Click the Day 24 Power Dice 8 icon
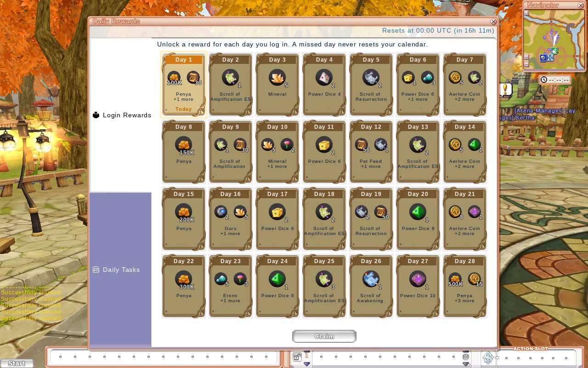 (x=277, y=279)
